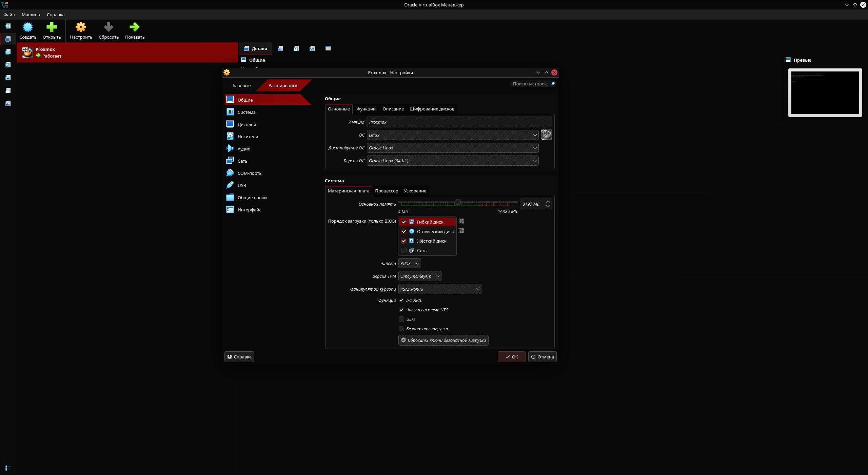Switch to the Описание tab
The width and height of the screenshot is (868, 475).
point(393,109)
